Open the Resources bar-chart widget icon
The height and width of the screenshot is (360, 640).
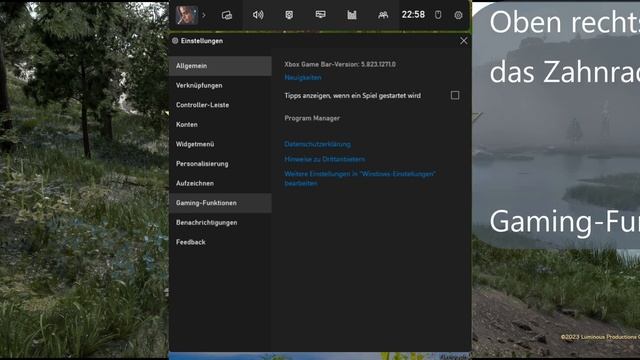pyautogui.click(x=352, y=15)
